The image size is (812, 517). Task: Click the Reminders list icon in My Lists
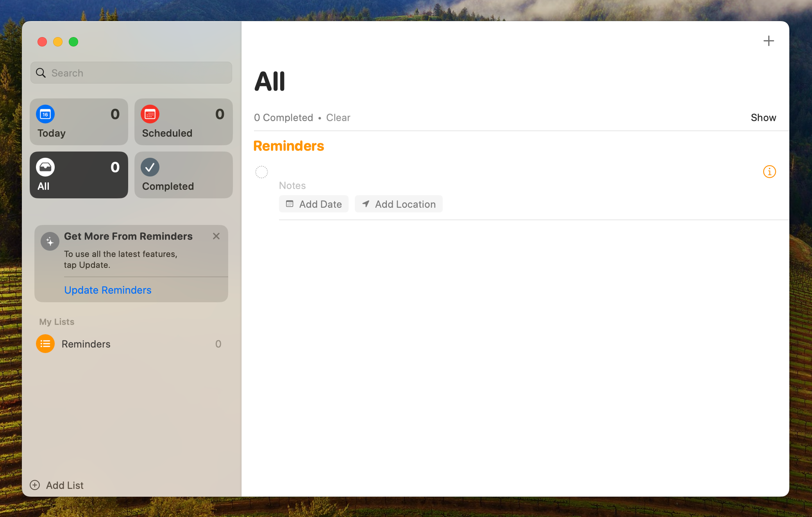[46, 344]
